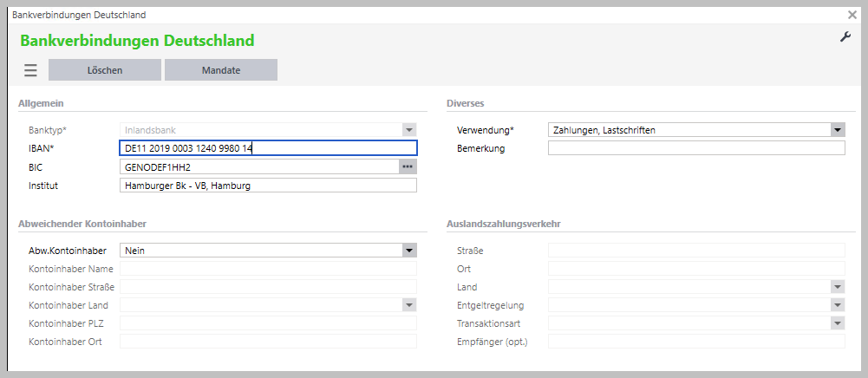Expand the Entgeltregelung dropdown

[x=838, y=305]
